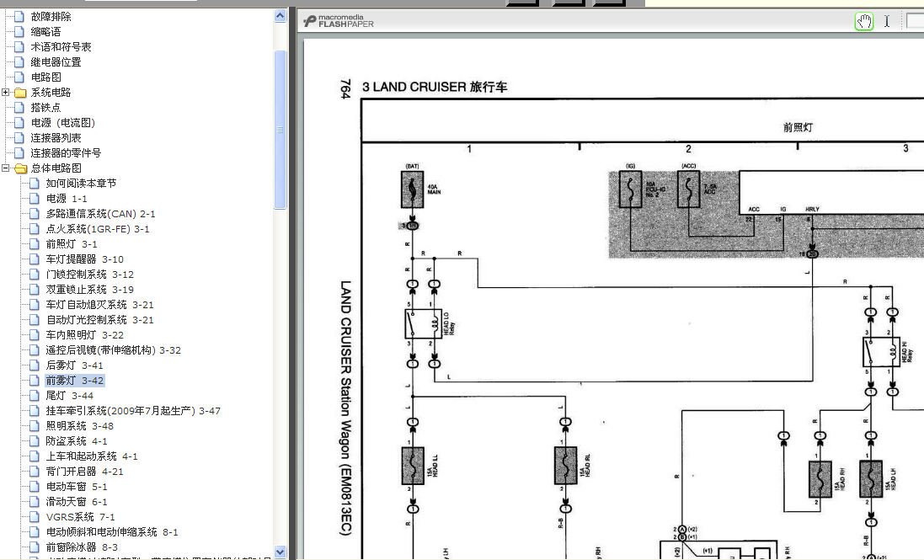Open 照明系统 3-48

pyautogui.click(x=79, y=426)
